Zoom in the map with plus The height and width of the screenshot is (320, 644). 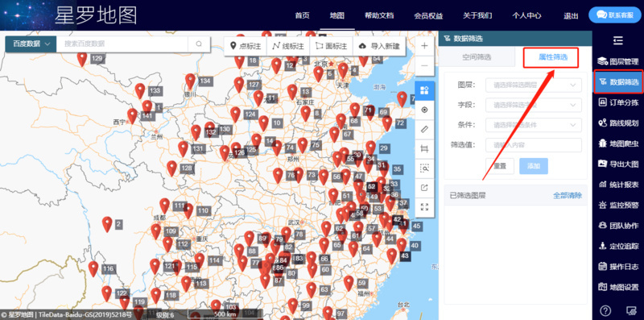(425, 46)
